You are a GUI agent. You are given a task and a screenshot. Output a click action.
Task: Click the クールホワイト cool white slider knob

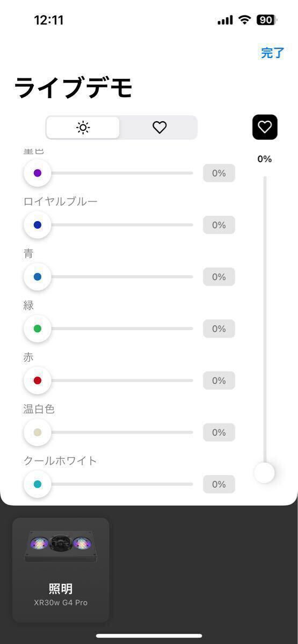38,484
